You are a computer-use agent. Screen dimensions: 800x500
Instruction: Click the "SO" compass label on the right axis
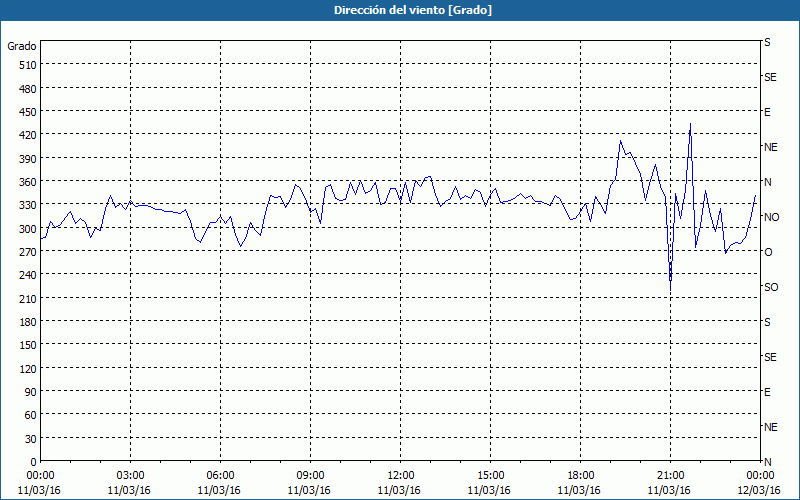(771, 287)
